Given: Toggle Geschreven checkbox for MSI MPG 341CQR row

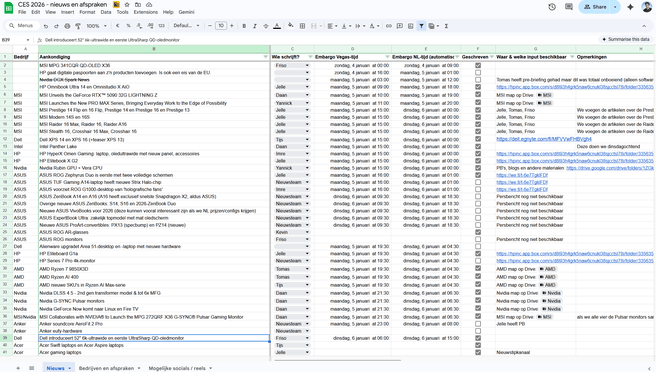Looking at the screenshot, I should (478, 65).
